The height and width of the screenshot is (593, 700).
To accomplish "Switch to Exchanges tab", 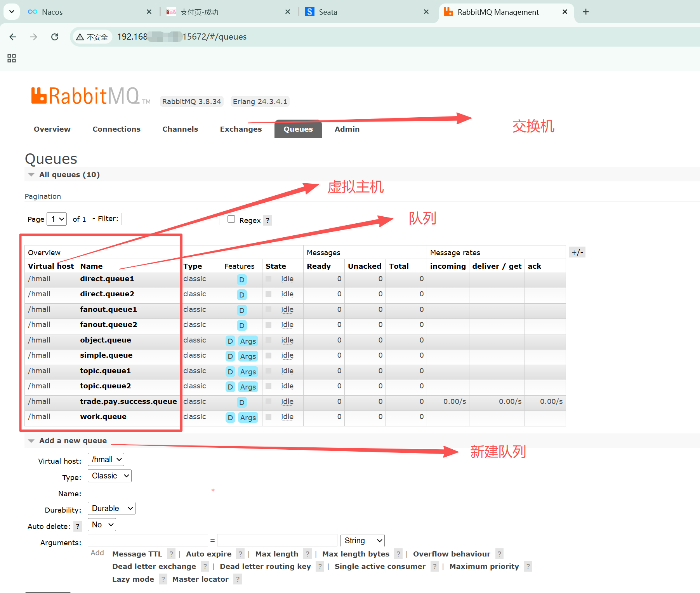I will pos(241,129).
